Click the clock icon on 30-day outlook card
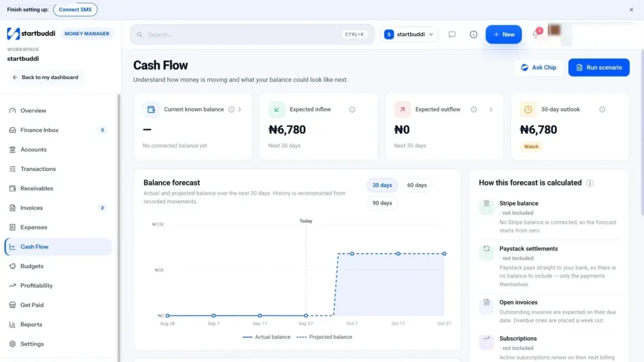 [528, 109]
